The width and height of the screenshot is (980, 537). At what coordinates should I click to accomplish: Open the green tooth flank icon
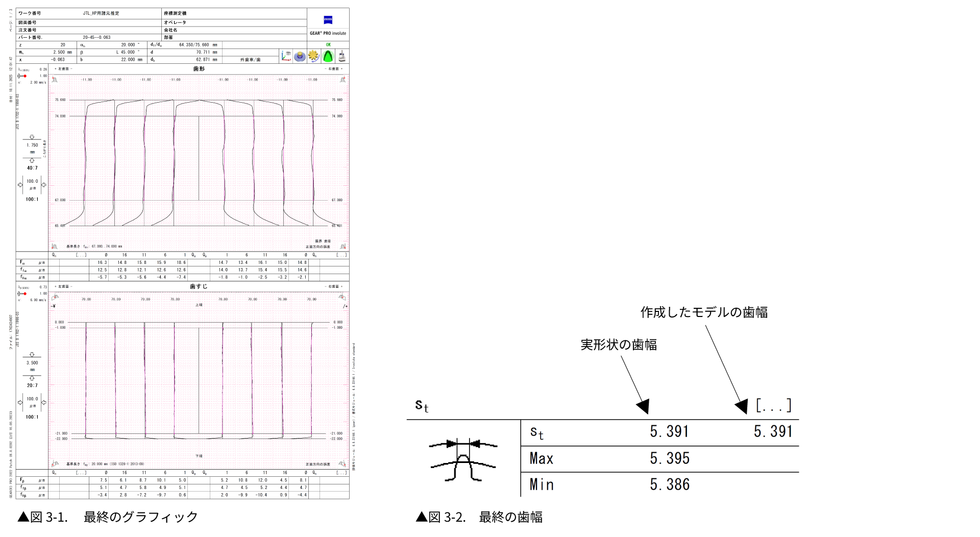point(327,56)
